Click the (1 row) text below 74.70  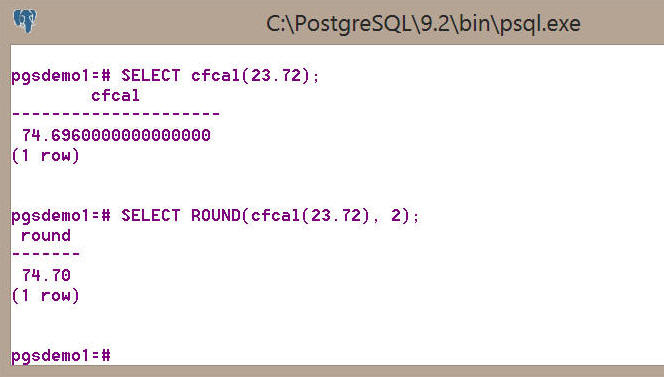(45, 296)
